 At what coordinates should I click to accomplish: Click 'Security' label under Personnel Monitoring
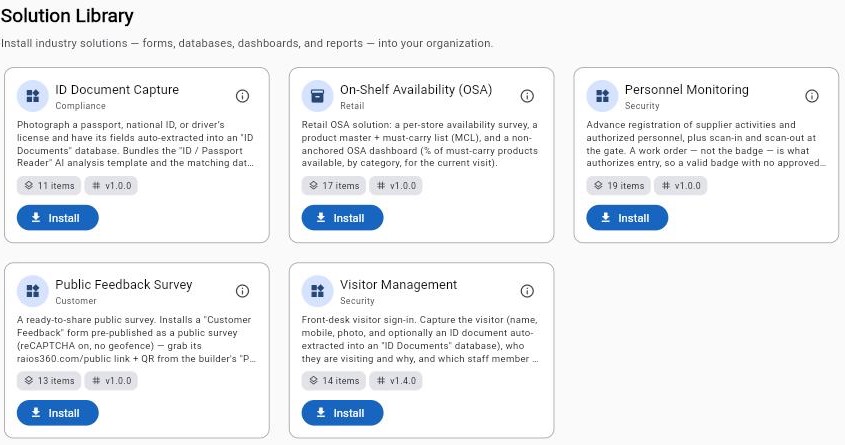(x=642, y=106)
